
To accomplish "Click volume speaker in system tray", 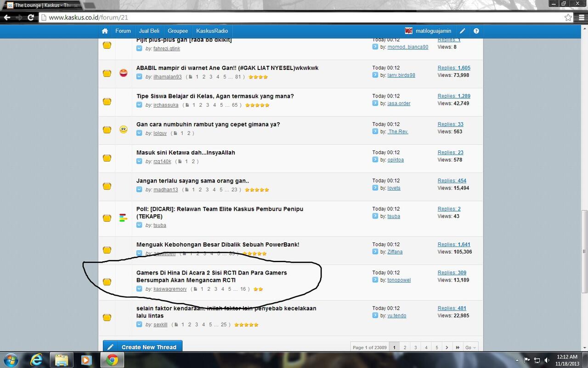I will tap(547, 360).
